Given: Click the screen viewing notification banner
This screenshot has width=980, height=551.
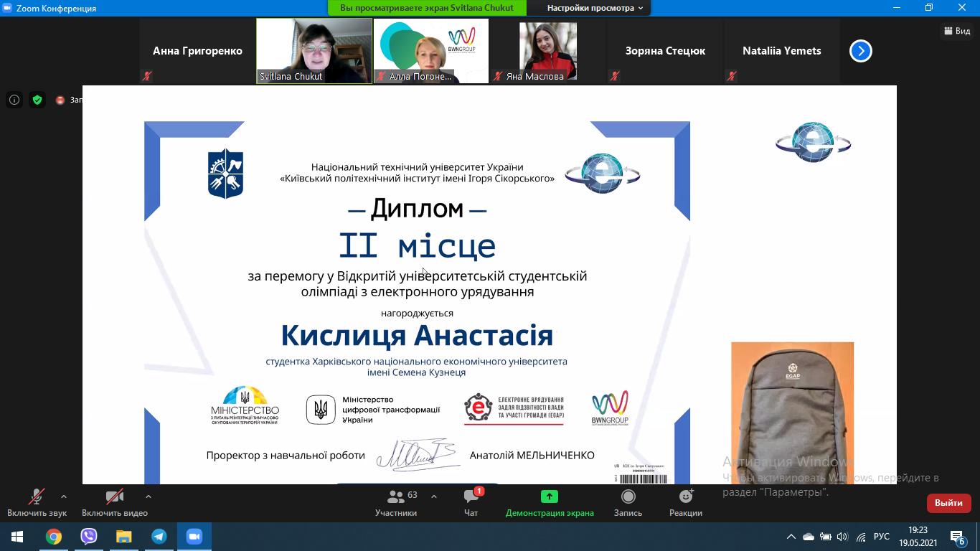Looking at the screenshot, I should tap(427, 8).
